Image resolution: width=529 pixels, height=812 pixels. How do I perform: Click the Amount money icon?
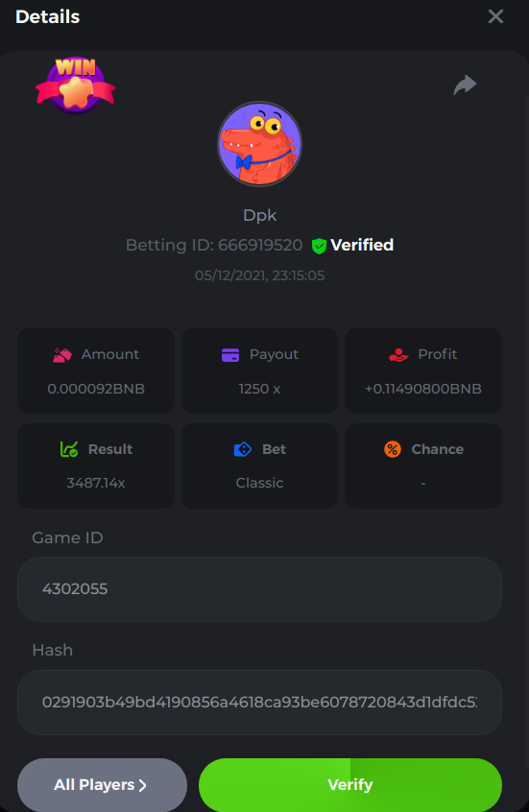coord(62,355)
